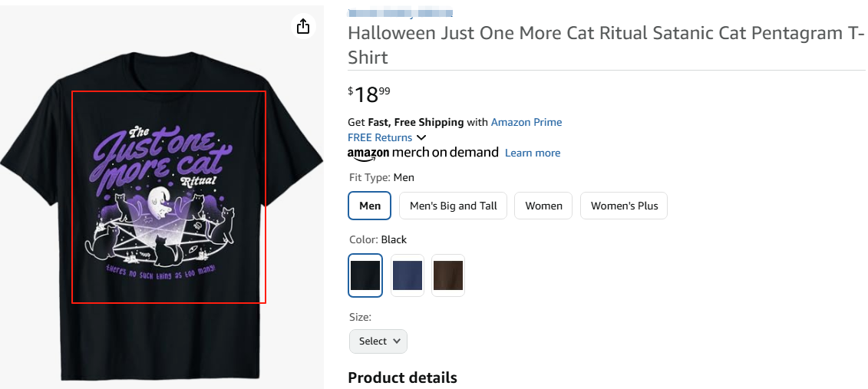Click the blurred brand link above title
This screenshot has height=389, width=868.
point(400,13)
